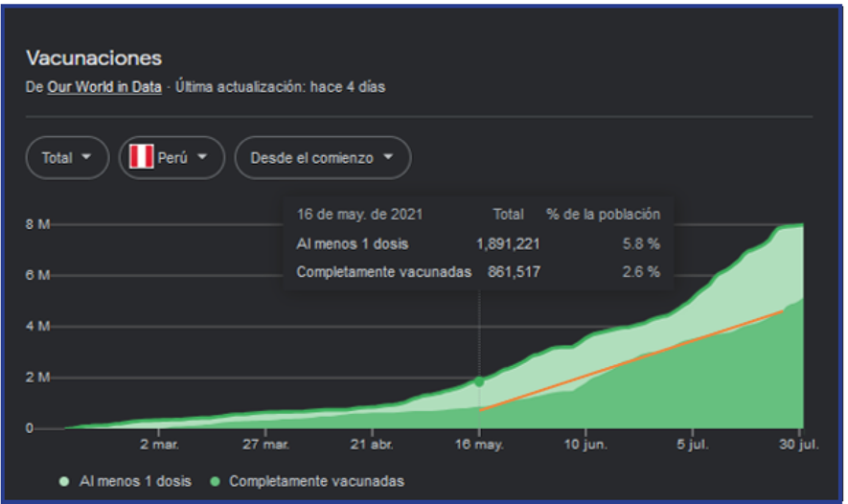Viewport: 848px width, 504px height.
Task: Toggle the Completamente vacunadas legend label
Action: click(315, 481)
